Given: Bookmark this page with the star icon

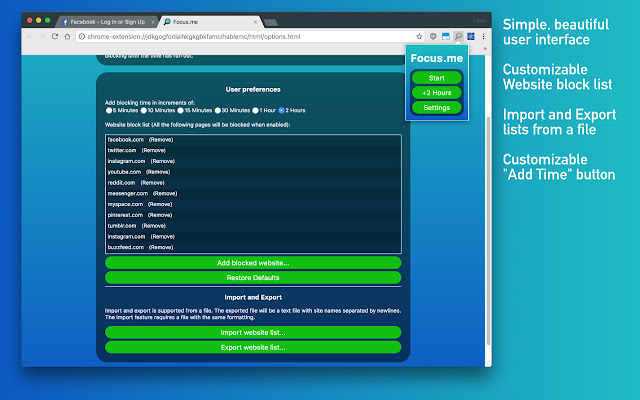Looking at the screenshot, I should pos(418,36).
